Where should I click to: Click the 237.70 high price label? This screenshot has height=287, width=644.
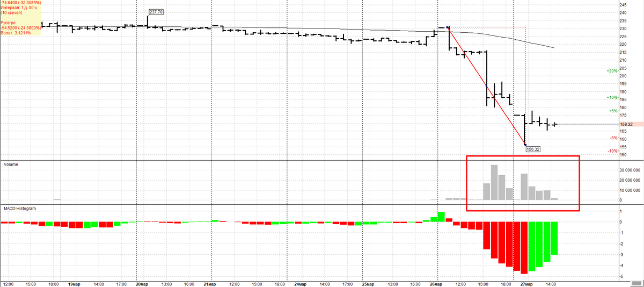point(156,11)
